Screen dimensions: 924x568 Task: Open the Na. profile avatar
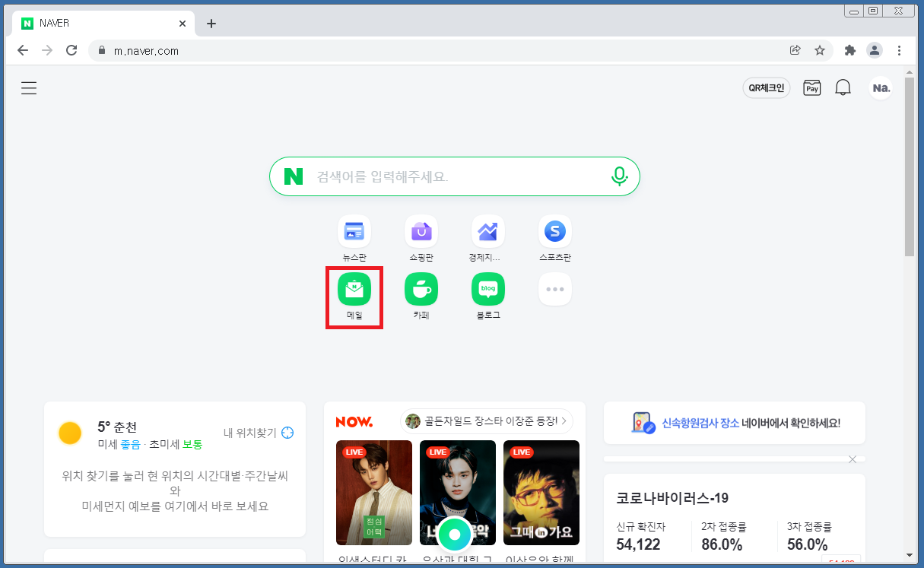[880, 87]
